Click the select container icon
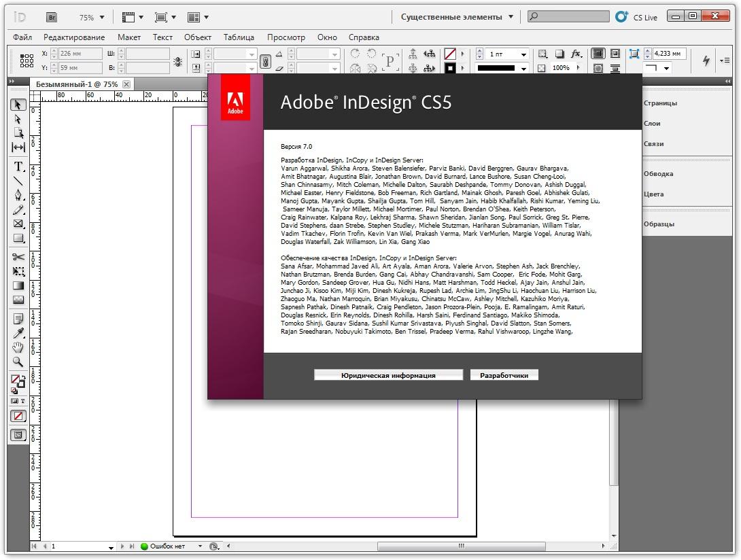Screen dimensions: 741x560 point(413,54)
